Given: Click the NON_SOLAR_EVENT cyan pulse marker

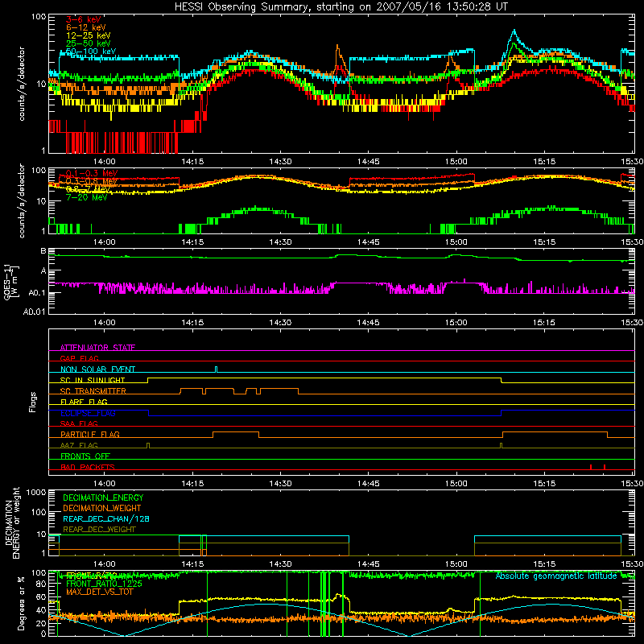Looking at the screenshot, I should point(217,369).
